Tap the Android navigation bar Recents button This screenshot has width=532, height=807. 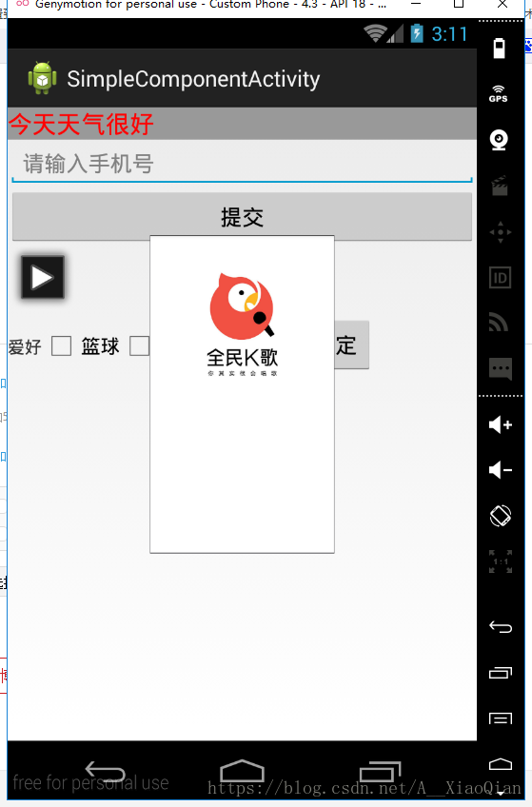click(381, 771)
